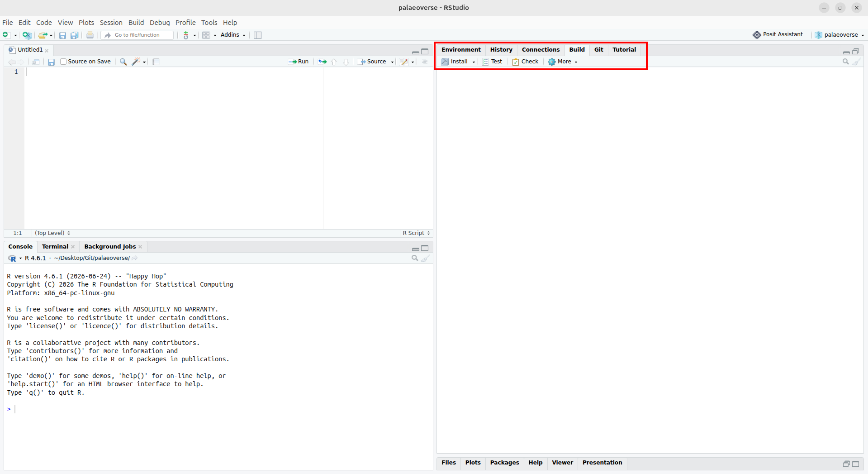The image size is (868, 474).
Task: Open the File menu
Action: point(8,23)
